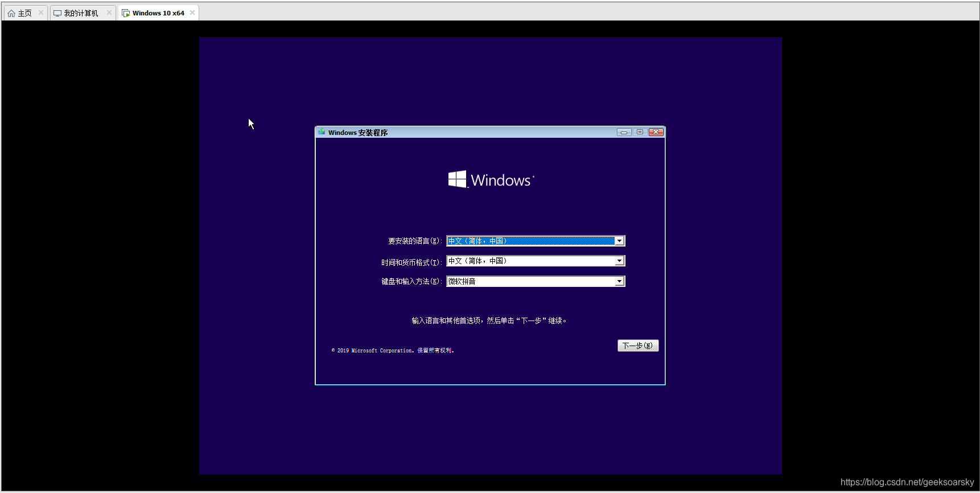Click the VM icon on Windows 10 x64 tab
The height and width of the screenshot is (493, 980).
pyautogui.click(x=126, y=13)
